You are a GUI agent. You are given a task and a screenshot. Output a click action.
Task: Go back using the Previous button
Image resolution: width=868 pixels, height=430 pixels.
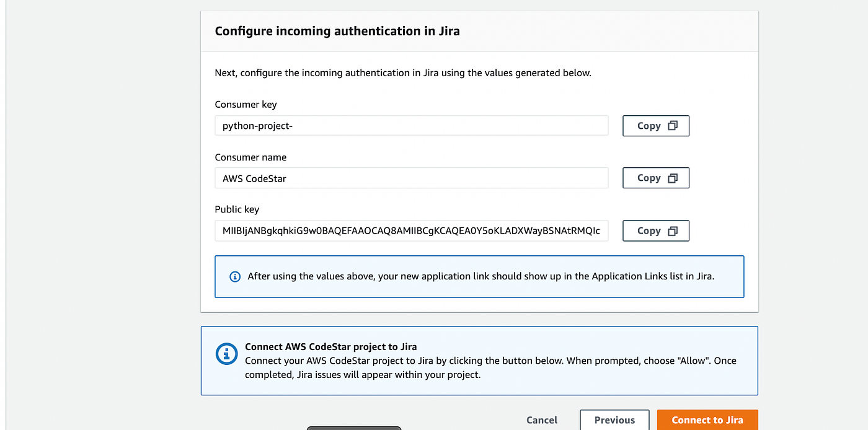click(614, 420)
